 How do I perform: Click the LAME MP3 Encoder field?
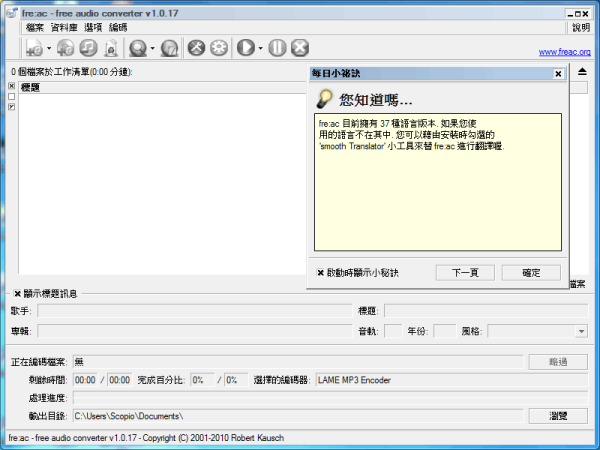coord(452,380)
